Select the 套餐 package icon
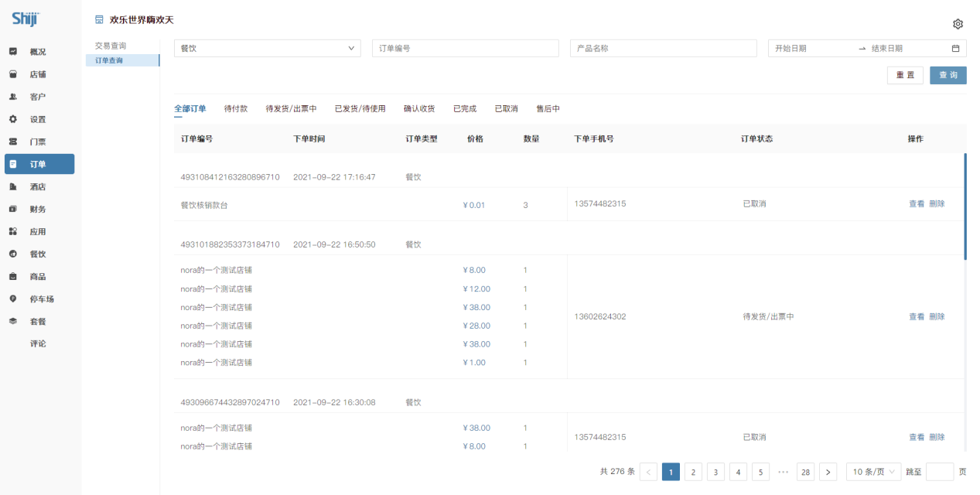The height and width of the screenshot is (495, 980). [x=13, y=321]
